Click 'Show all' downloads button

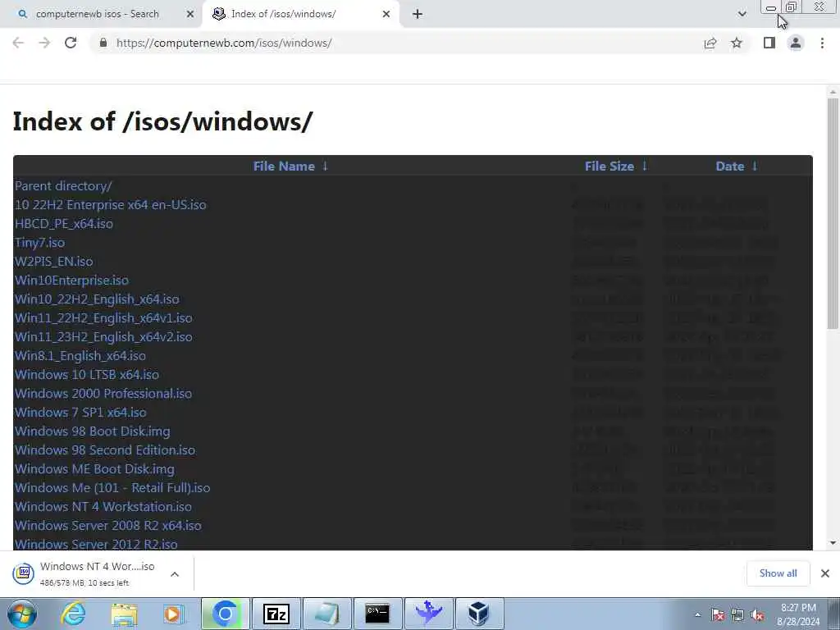[778, 573]
